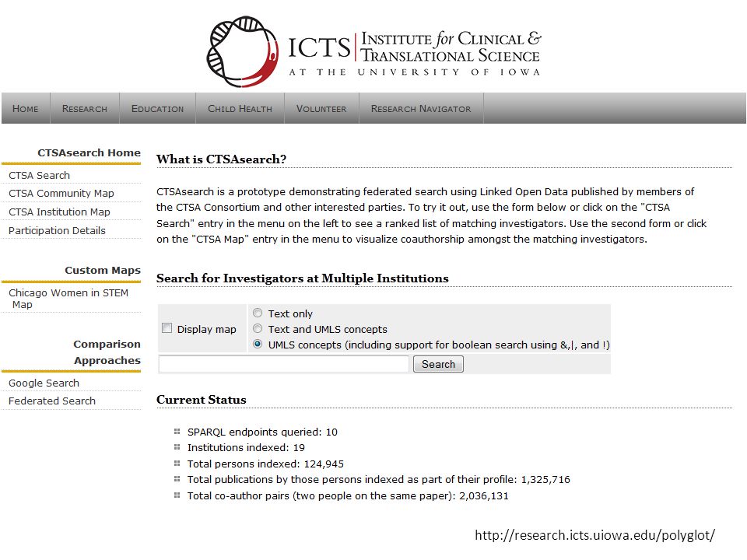Viewport: 747px width, 560px height.
Task: Click 'At the University of Iowa' subtitle
Action: tap(415, 72)
